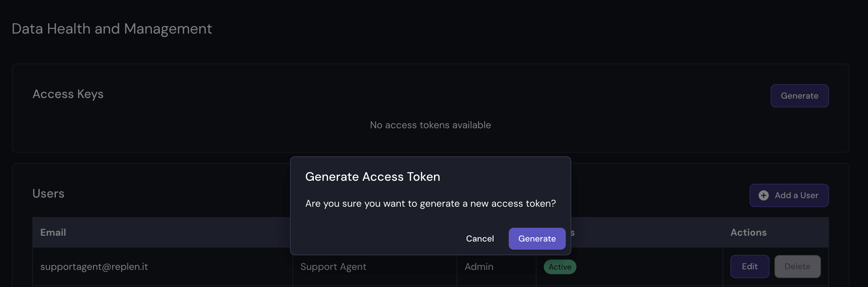Click the Access Keys section heading
The width and height of the screenshot is (868, 287).
(x=68, y=94)
